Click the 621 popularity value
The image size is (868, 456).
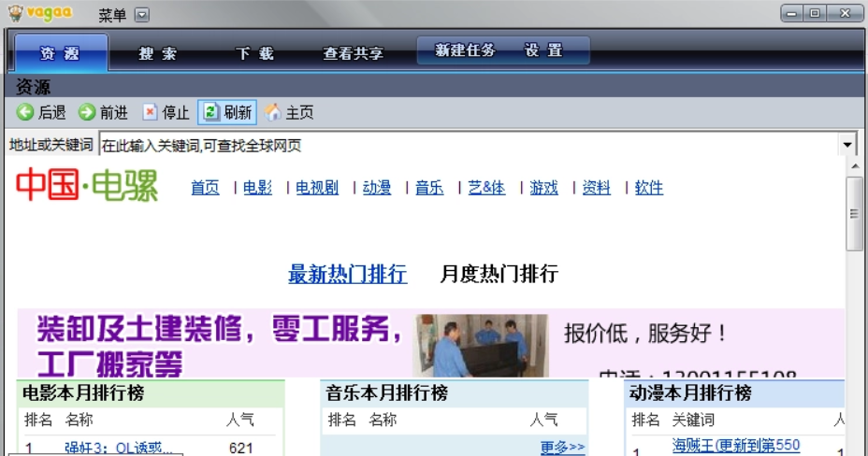(240, 448)
